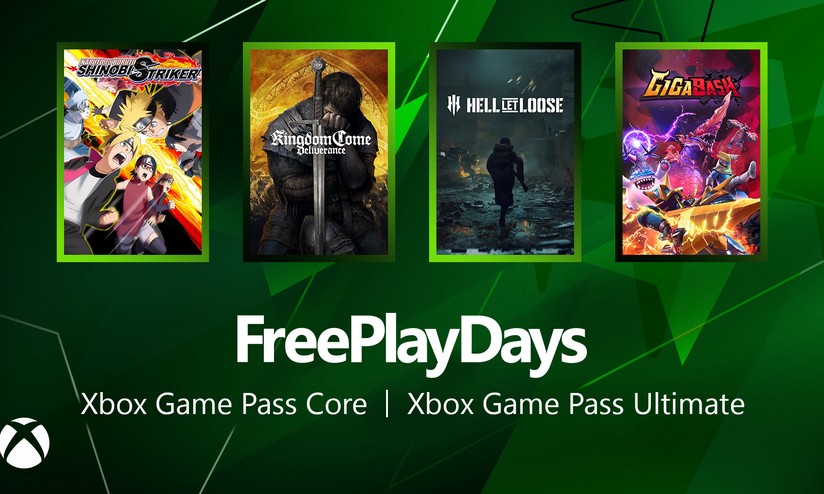
Task: Click the GigaBash title logo
Action: [x=689, y=86]
